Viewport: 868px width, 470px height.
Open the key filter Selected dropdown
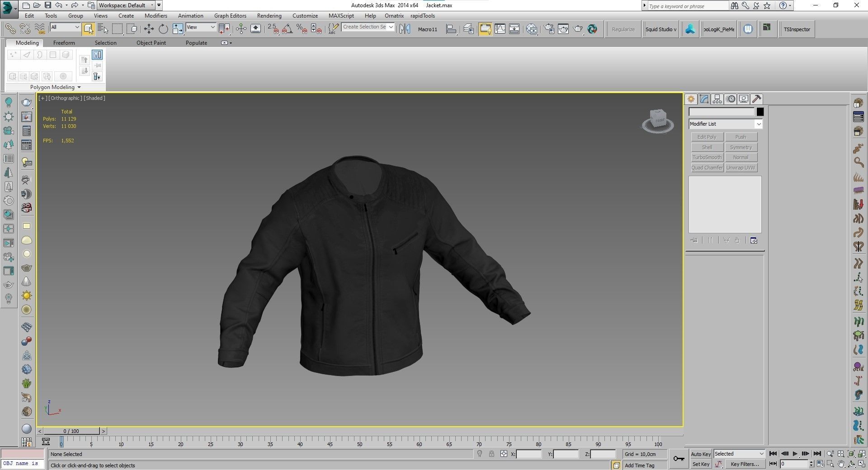(x=739, y=454)
